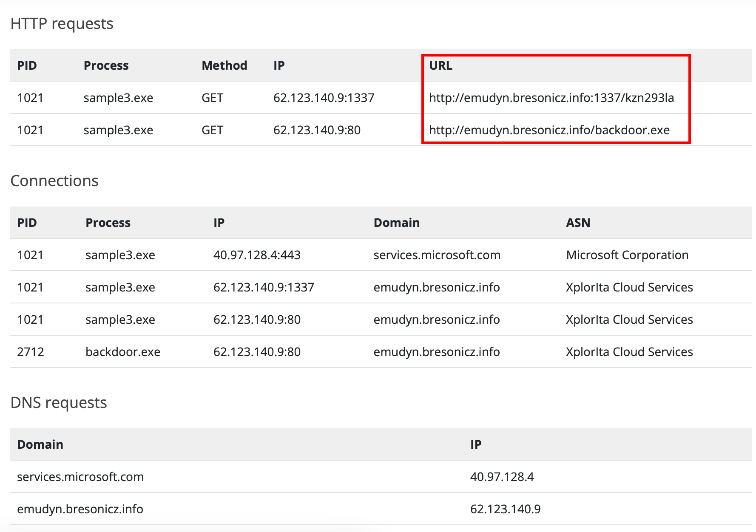Click the URL column header

(441, 65)
